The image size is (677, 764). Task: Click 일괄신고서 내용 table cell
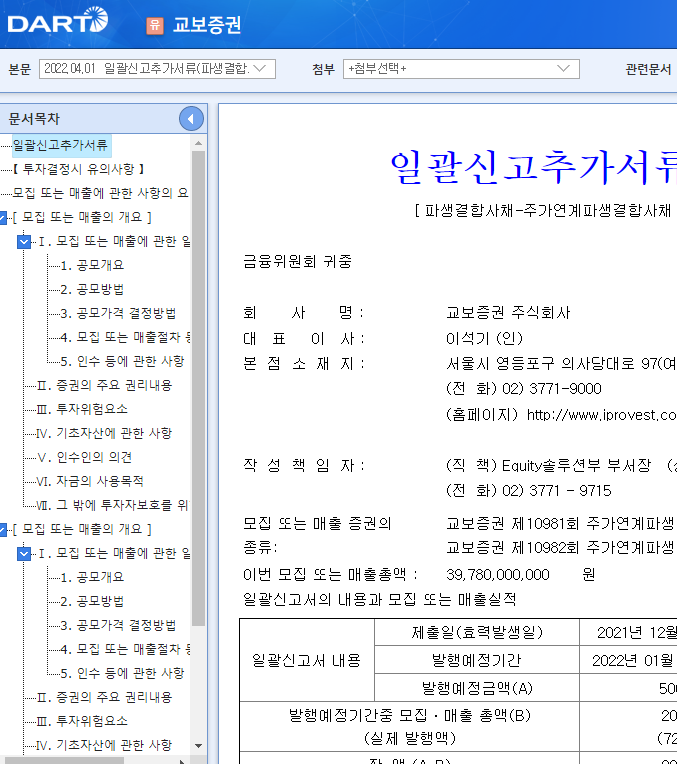pos(307,660)
